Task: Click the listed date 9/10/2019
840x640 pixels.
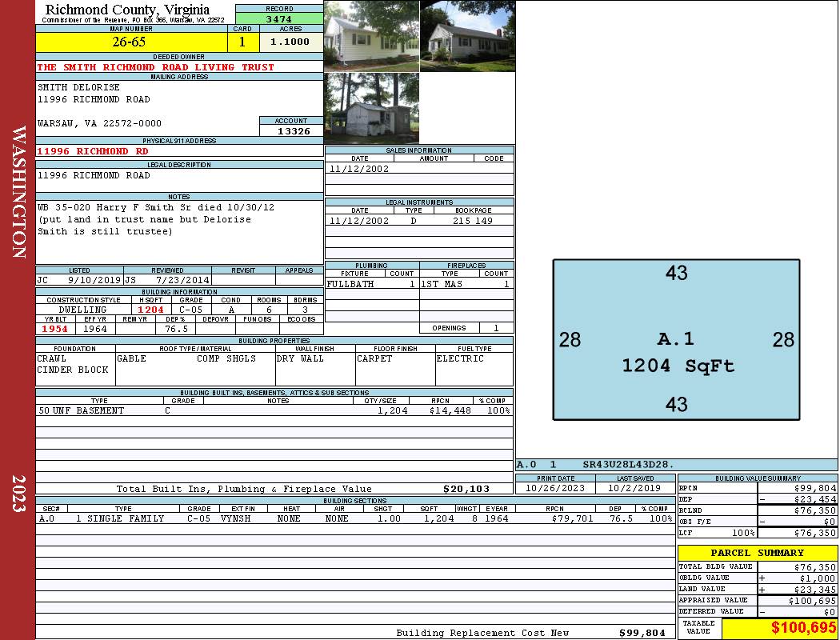Action: click(x=94, y=279)
